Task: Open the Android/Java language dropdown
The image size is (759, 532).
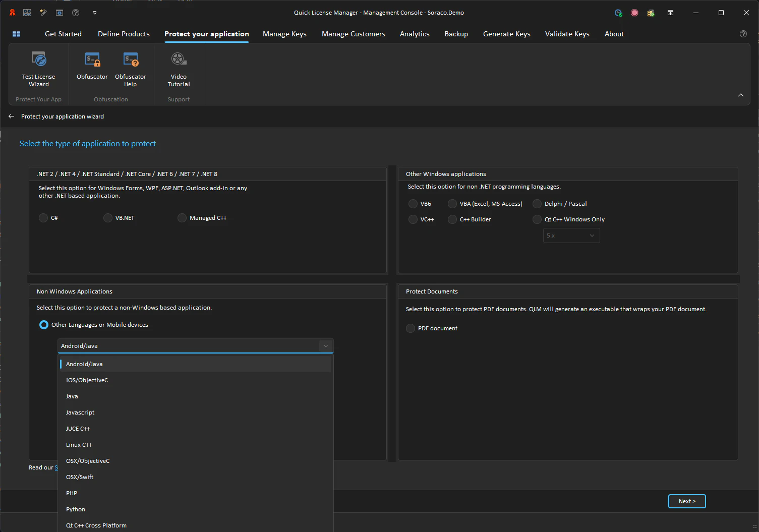Action: (x=325, y=345)
